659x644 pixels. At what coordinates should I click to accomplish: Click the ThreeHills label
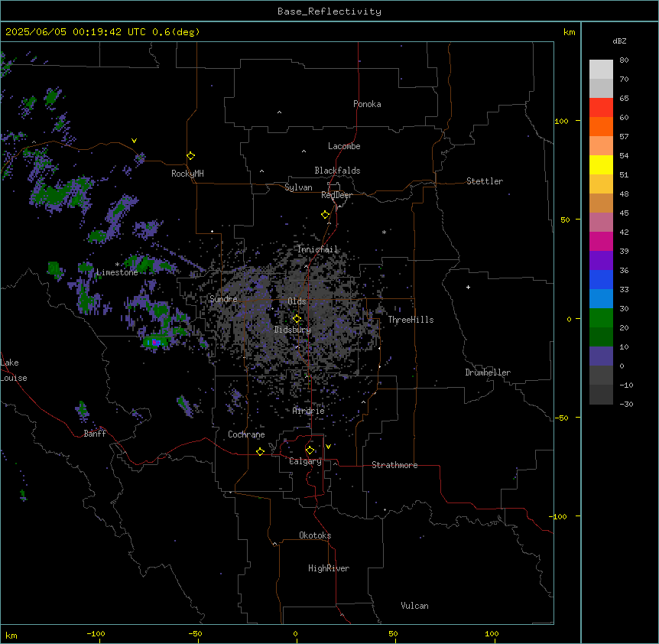[x=411, y=320]
